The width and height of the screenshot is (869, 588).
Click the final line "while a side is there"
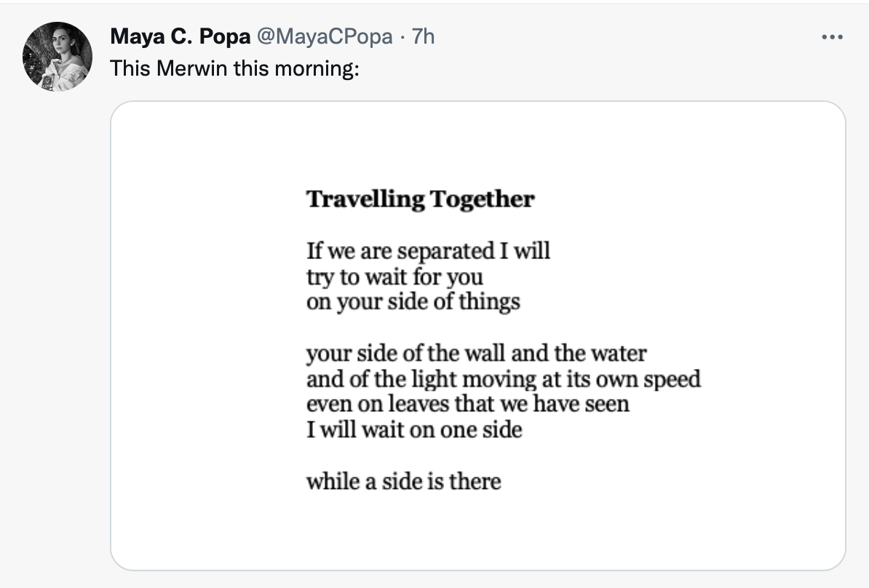(403, 481)
